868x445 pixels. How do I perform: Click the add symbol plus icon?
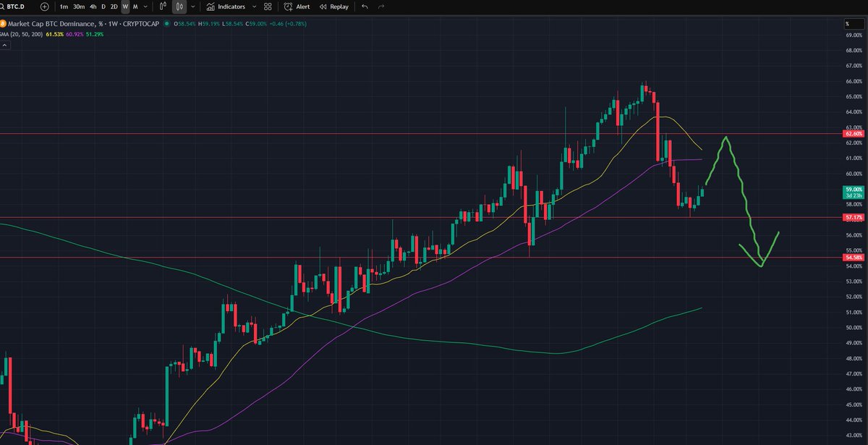46,7
